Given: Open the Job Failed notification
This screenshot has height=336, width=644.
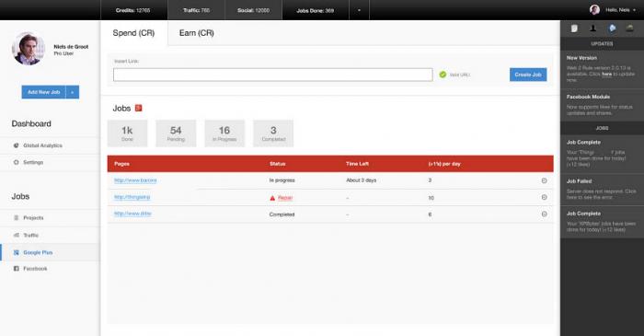Looking at the screenshot, I should (x=602, y=189).
